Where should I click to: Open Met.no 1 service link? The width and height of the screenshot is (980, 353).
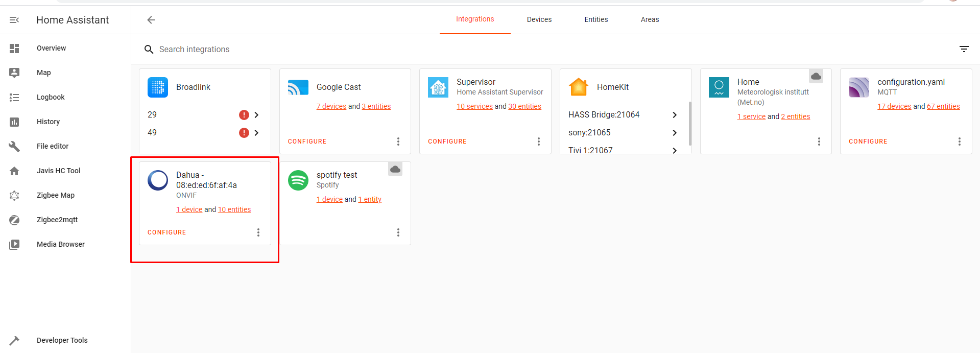click(751, 116)
